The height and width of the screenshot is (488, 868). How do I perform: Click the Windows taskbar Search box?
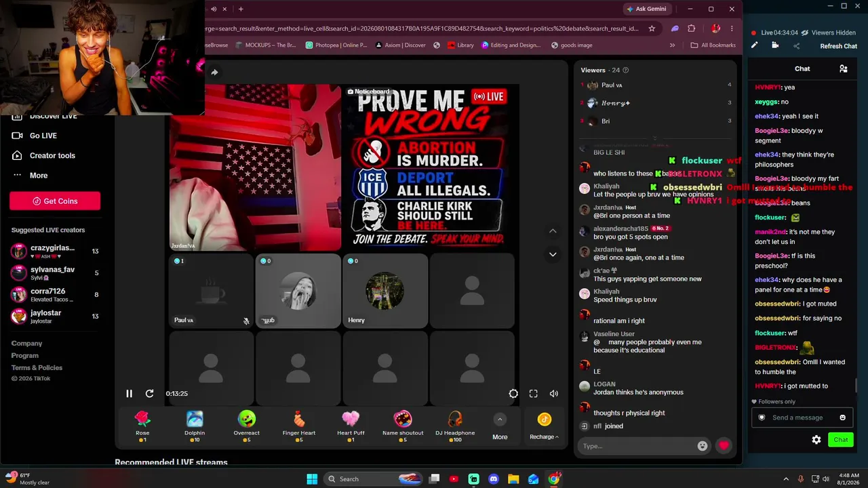[x=372, y=479]
